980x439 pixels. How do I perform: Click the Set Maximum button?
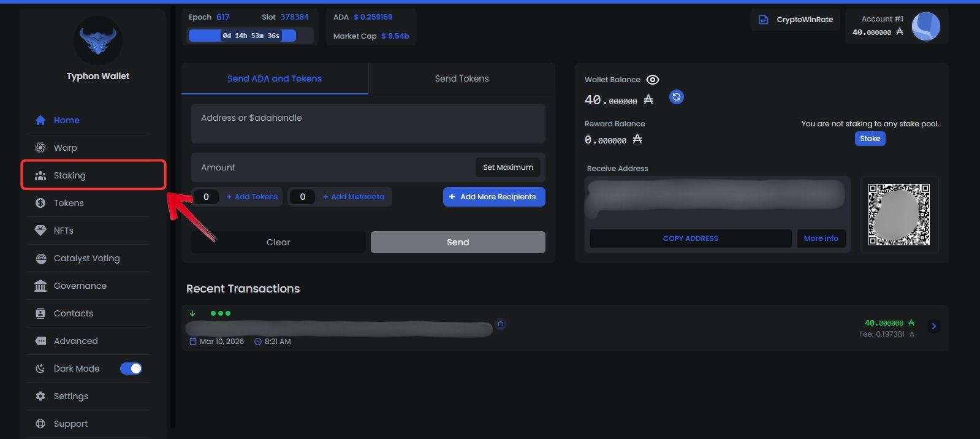click(508, 167)
